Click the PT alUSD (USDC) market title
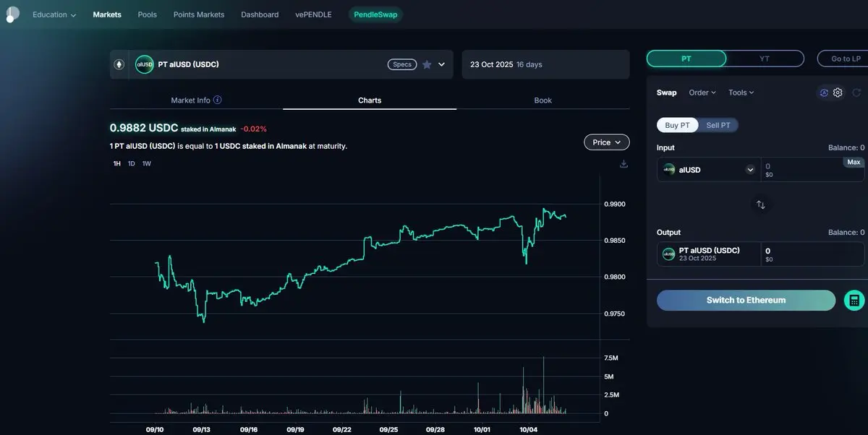 tap(188, 64)
